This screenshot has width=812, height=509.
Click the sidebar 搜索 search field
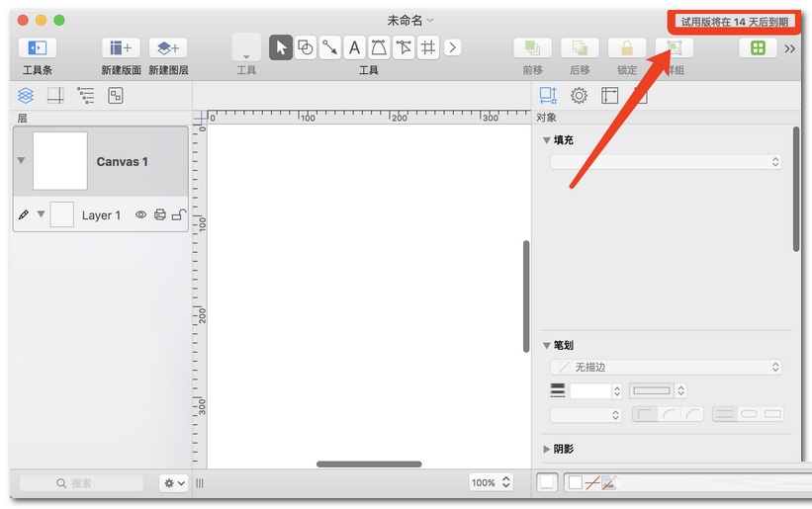pos(81,483)
